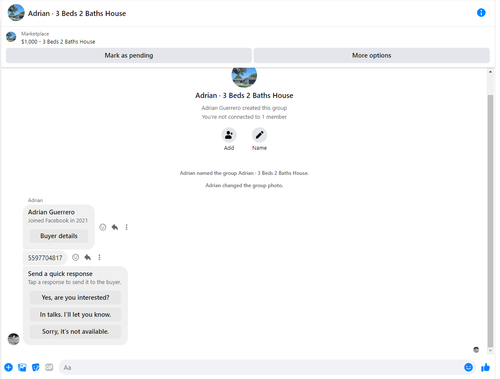
Task: Open the emoji picker
Action: pyautogui.click(x=468, y=367)
